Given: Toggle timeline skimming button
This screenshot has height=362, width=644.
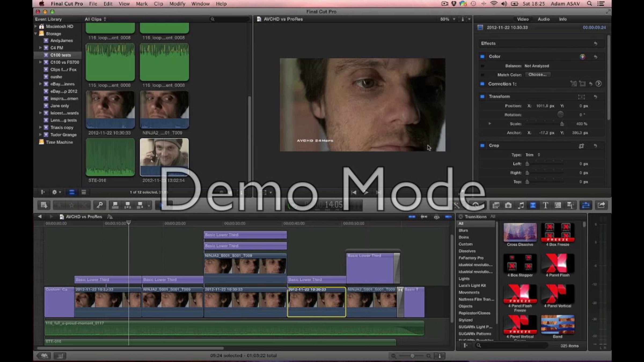Looking at the screenshot, I should 412,217.
